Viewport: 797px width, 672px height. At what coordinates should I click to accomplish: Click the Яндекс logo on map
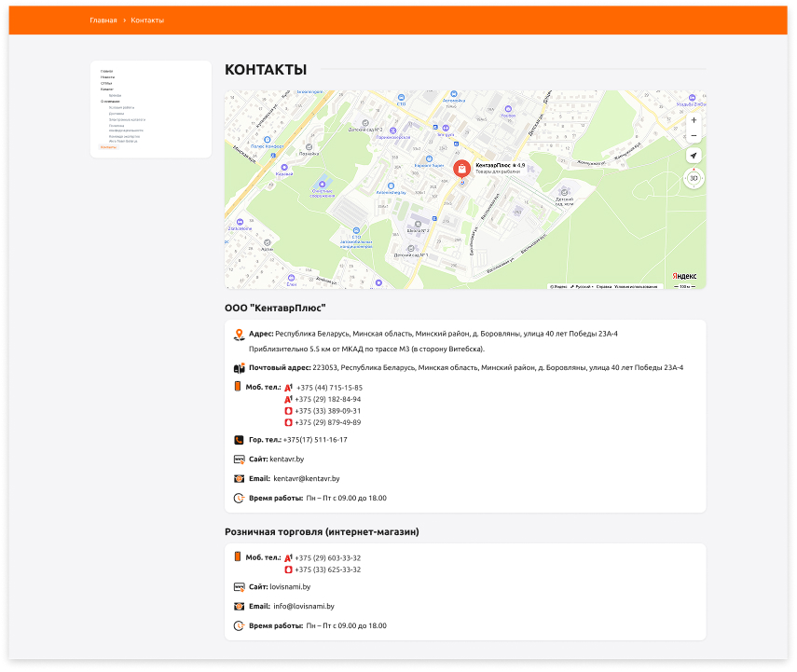coord(684,276)
